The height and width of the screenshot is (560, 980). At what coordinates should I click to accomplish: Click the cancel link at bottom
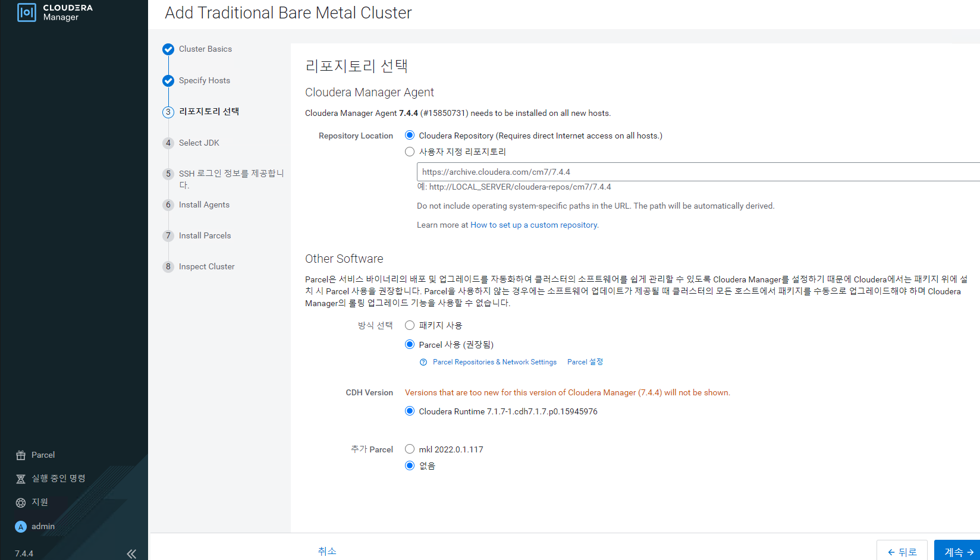327,551
